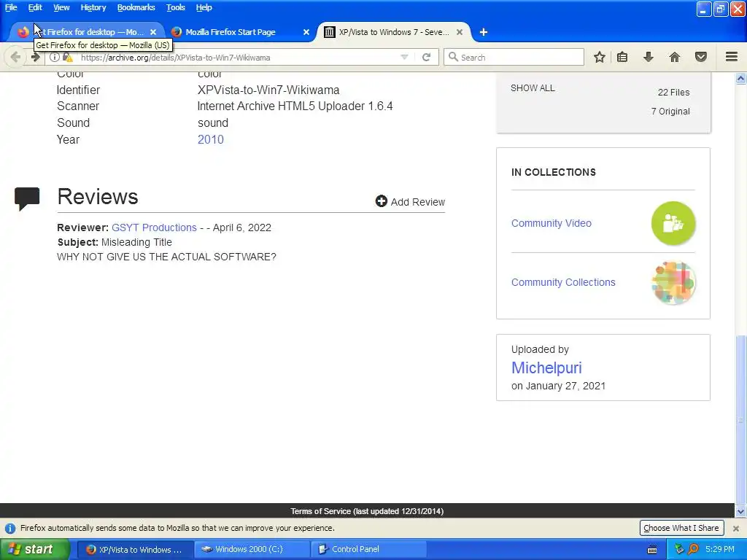This screenshot has height=560, width=747.
Task: Open uploader Michelpuri's profile
Action: (546, 367)
